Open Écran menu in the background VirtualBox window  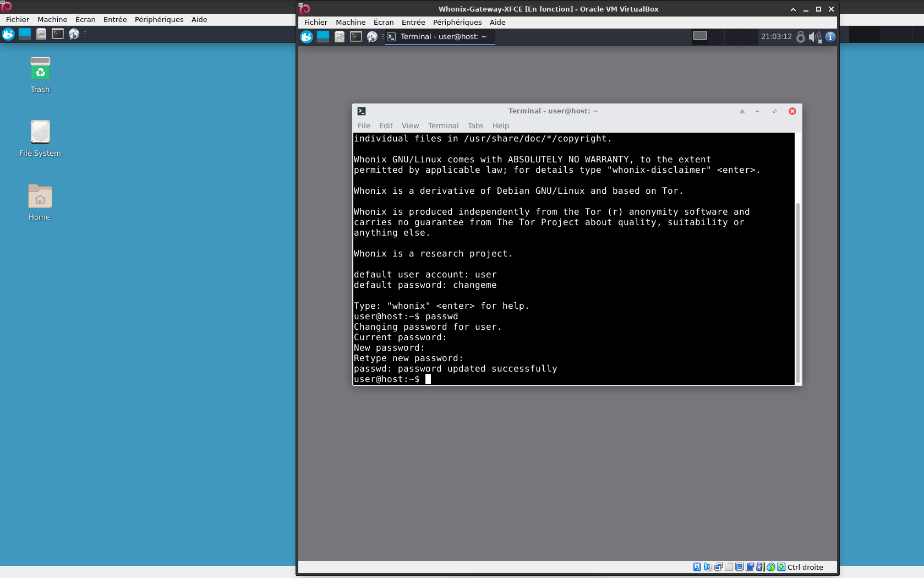pyautogui.click(x=85, y=19)
